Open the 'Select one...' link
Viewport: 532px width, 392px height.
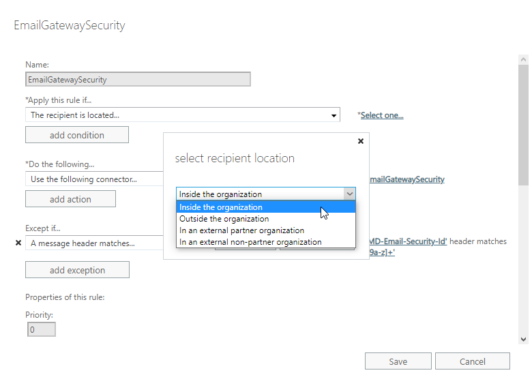click(381, 115)
